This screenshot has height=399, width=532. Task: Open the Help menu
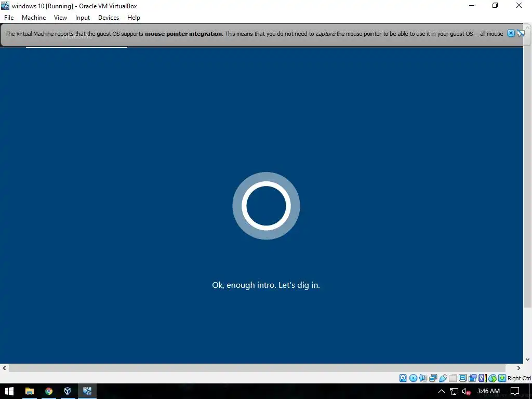pyautogui.click(x=134, y=18)
